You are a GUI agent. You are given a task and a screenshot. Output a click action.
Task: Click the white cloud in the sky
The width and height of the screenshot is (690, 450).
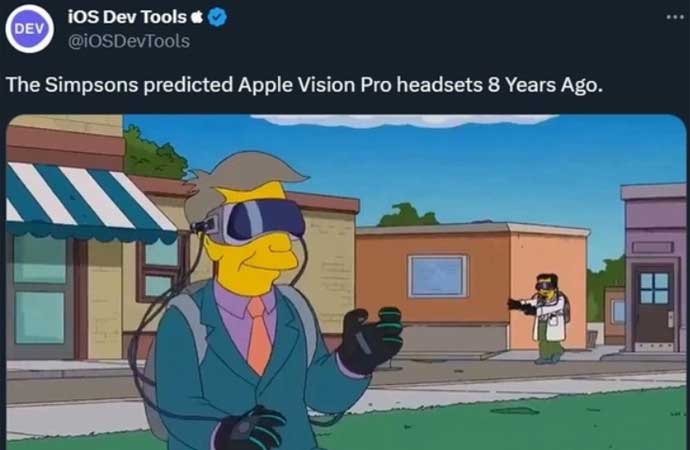405,120
